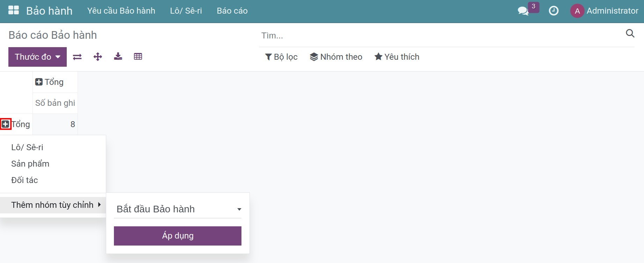The width and height of the screenshot is (644, 263).
Task: Flip axis with the swap arrows icon
Action: click(77, 57)
